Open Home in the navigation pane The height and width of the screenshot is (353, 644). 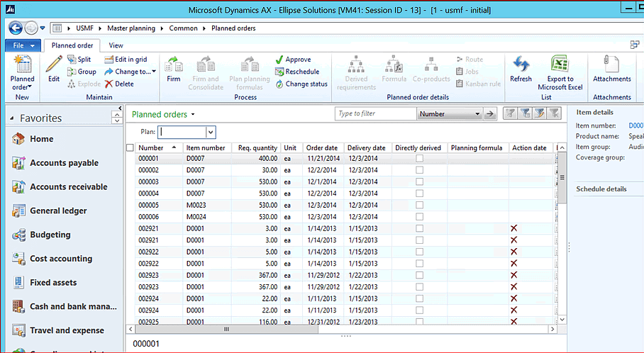tap(33, 139)
